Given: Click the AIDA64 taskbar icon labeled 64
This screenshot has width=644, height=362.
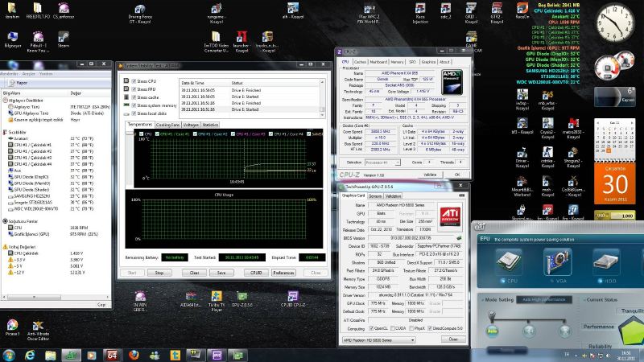Looking at the screenshot, I should (112, 355).
